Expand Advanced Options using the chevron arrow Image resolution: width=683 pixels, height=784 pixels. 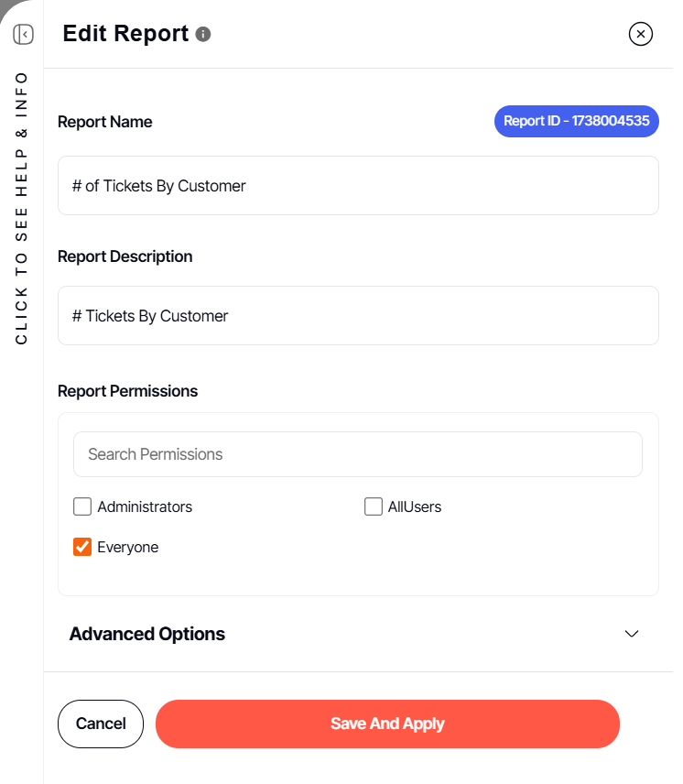pos(631,634)
